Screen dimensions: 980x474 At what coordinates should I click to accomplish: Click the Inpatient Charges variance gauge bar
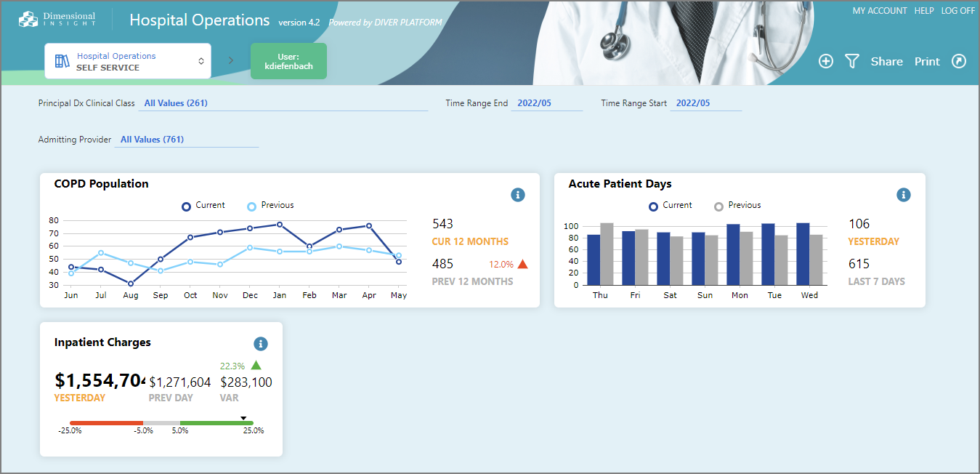(161, 422)
